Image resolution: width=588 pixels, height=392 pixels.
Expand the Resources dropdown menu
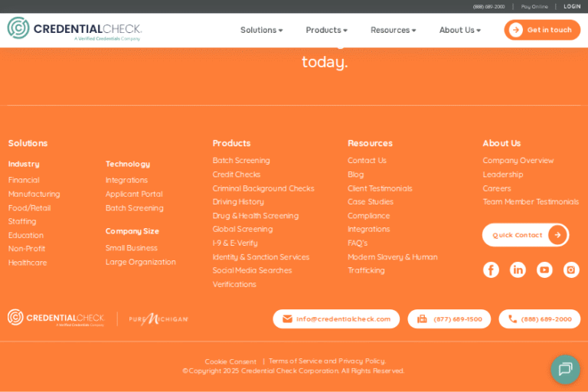393,30
